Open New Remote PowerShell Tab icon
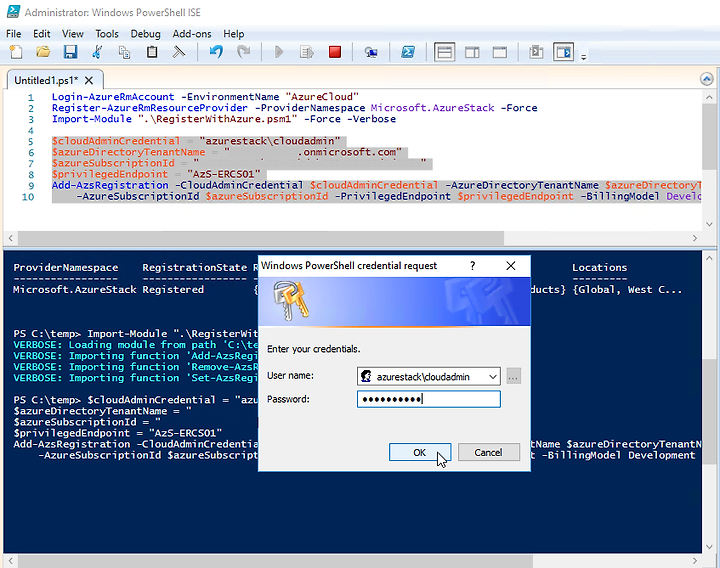720x568 pixels. pos(371,52)
